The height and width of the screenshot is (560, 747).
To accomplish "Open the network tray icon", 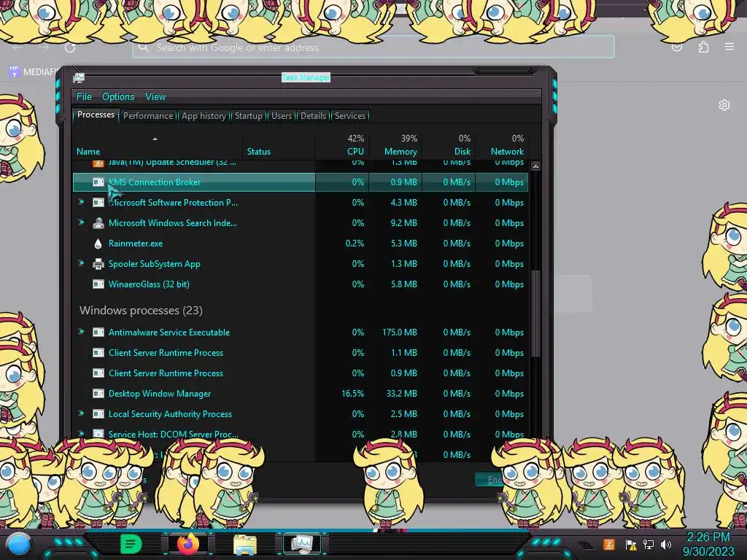I will click(x=649, y=545).
